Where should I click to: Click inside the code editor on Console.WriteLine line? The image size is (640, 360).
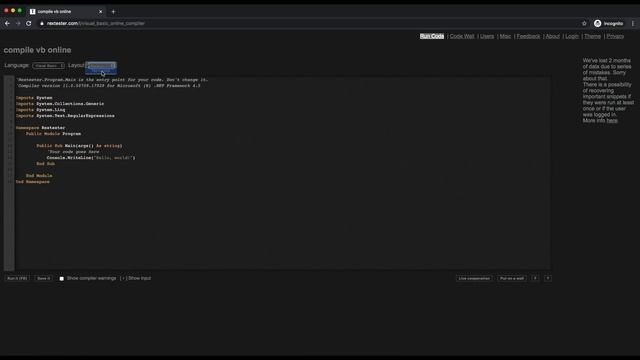pos(91,158)
